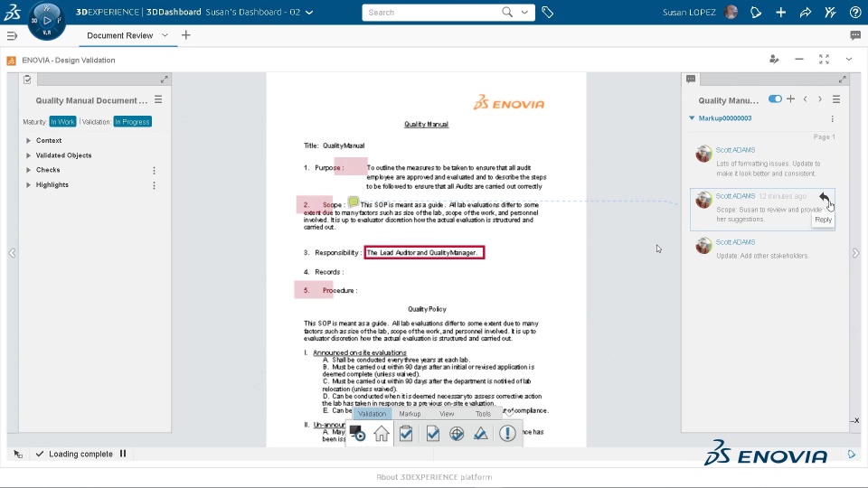Select the Document Review tab
Viewport: 868px width, 488px height.
tap(120, 35)
